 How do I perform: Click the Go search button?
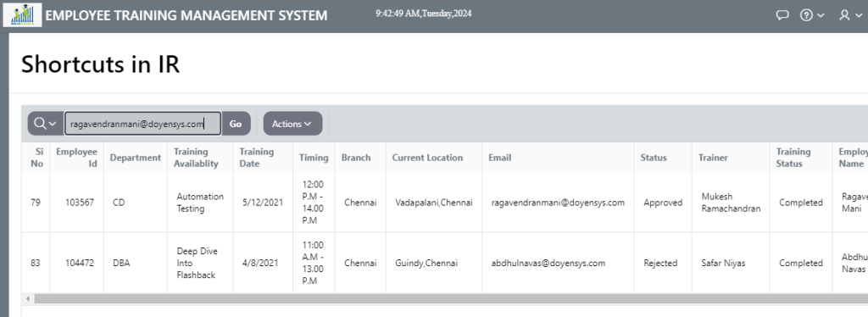236,124
